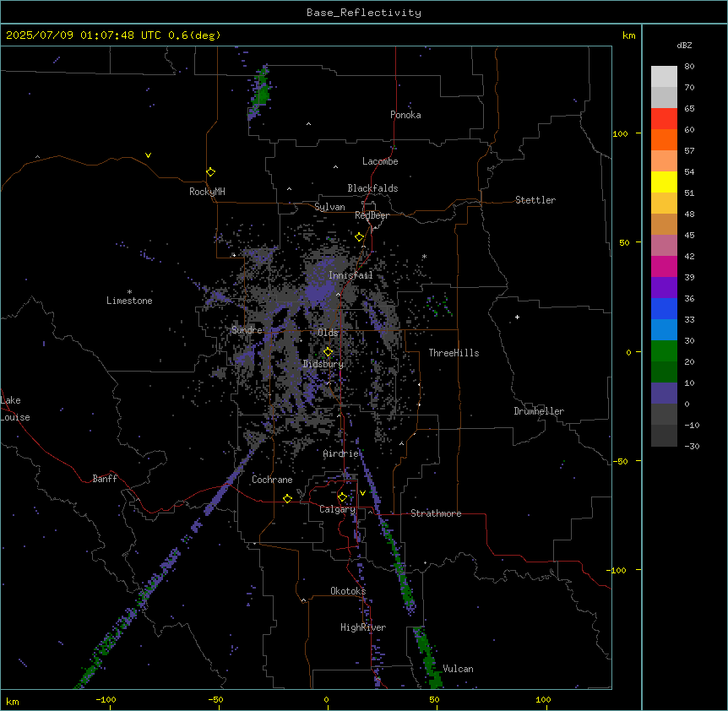Click the yellow V marker northwest of RockyMH
Image resolution: width=728 pixels, height=711 pixels.
click(148, 155)
